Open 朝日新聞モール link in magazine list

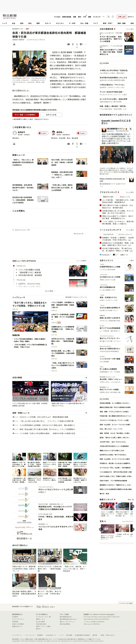click(x=24, y=539)
